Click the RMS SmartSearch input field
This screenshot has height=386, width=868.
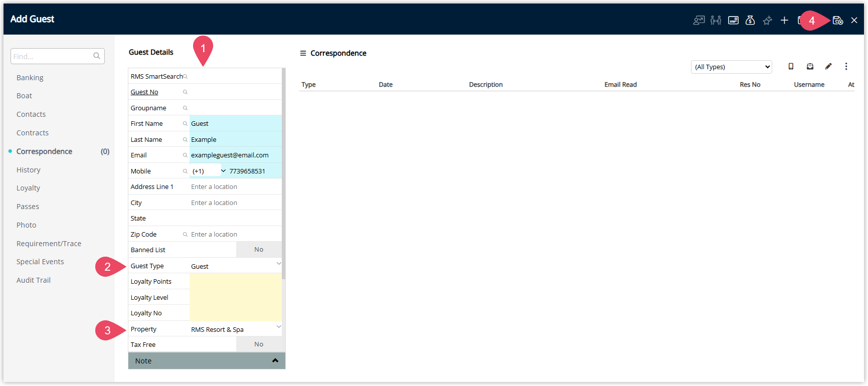click(x=235, y=76)
